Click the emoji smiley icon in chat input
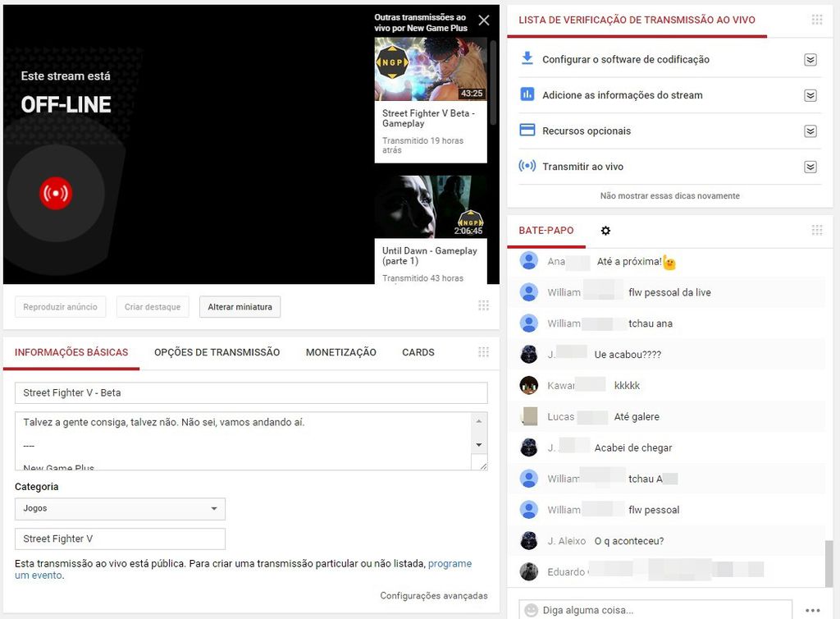The width and height of the screenshot is (840, 619). click(x=531, y=611)
